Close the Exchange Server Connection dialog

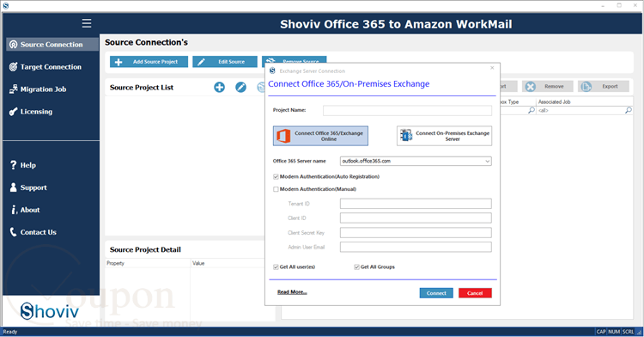492,68
